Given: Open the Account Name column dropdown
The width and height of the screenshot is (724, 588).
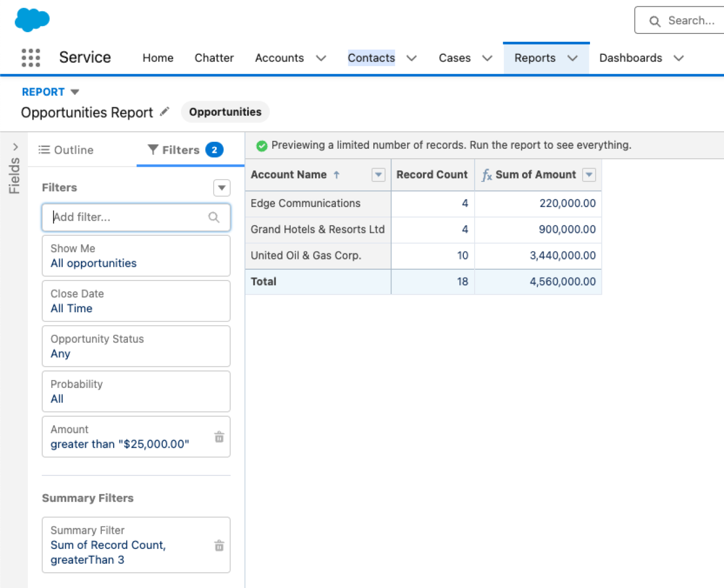Looking at the screenshot, I should click(378, 175).
